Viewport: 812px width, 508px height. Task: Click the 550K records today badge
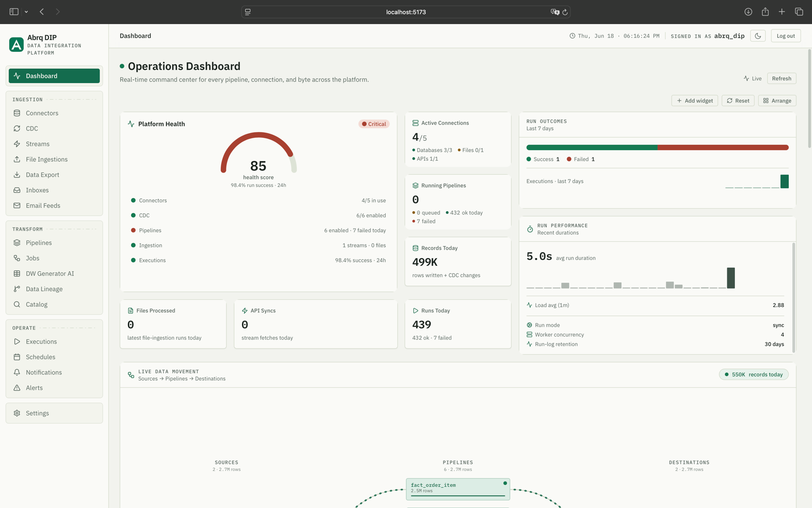(x=754, y=374)
